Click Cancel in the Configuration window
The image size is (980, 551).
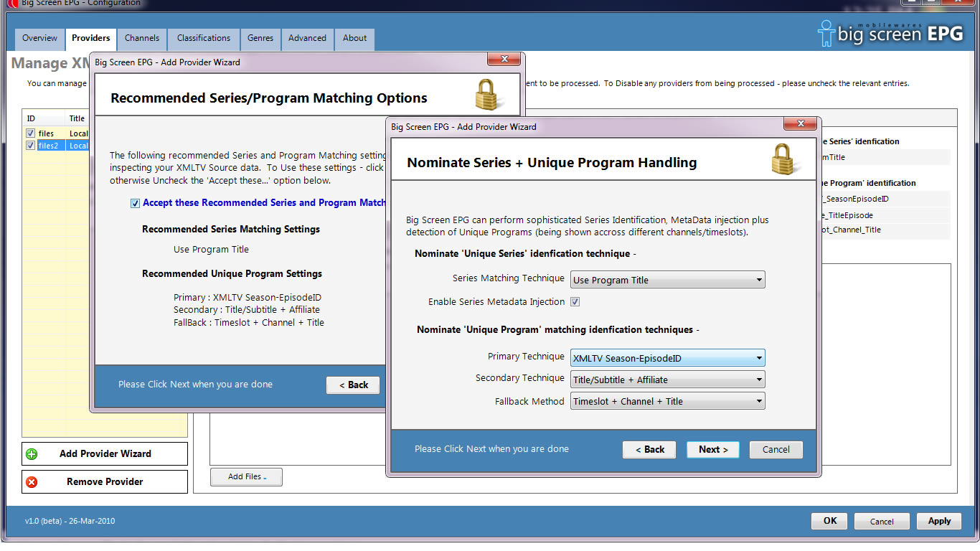(x=882, y=522)
